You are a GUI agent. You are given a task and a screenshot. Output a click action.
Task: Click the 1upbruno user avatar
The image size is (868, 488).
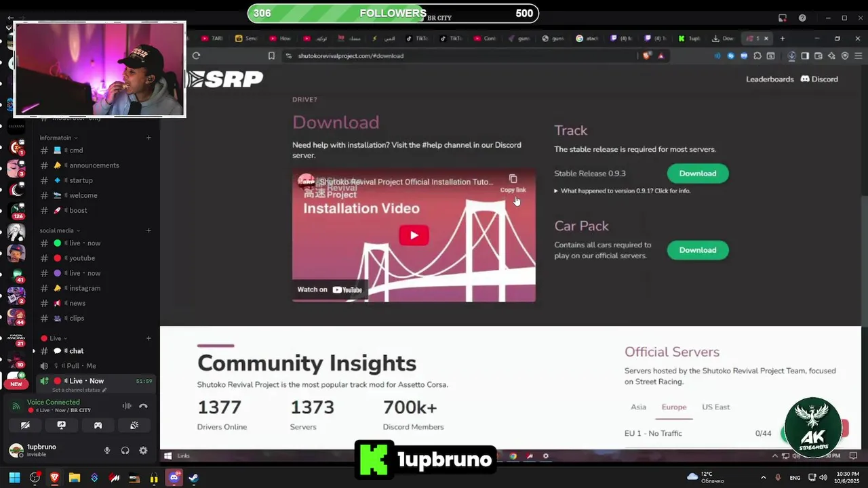pyautogui.click(x=16, y=451)
